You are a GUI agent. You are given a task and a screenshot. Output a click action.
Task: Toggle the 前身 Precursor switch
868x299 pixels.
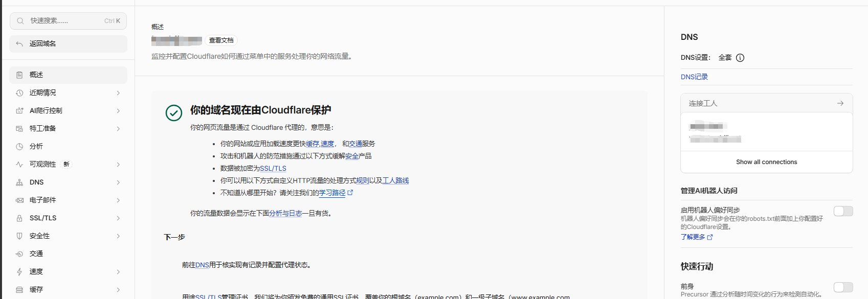843,287
